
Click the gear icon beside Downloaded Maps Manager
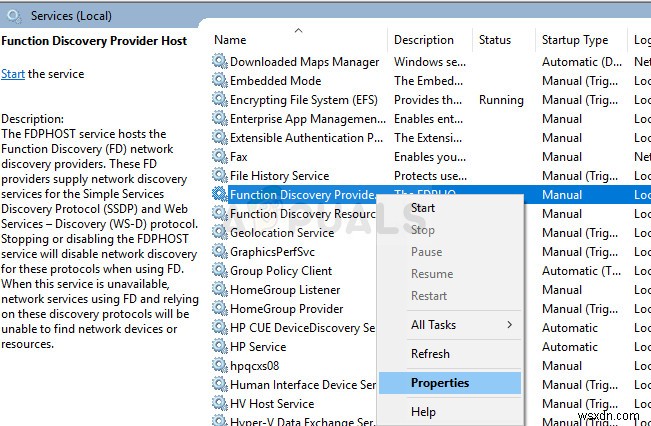(x=220, y=62)
